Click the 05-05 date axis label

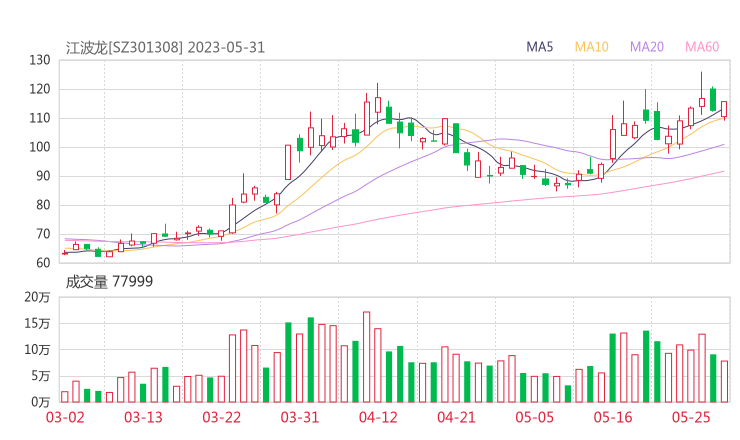click(x=534, y=417)
